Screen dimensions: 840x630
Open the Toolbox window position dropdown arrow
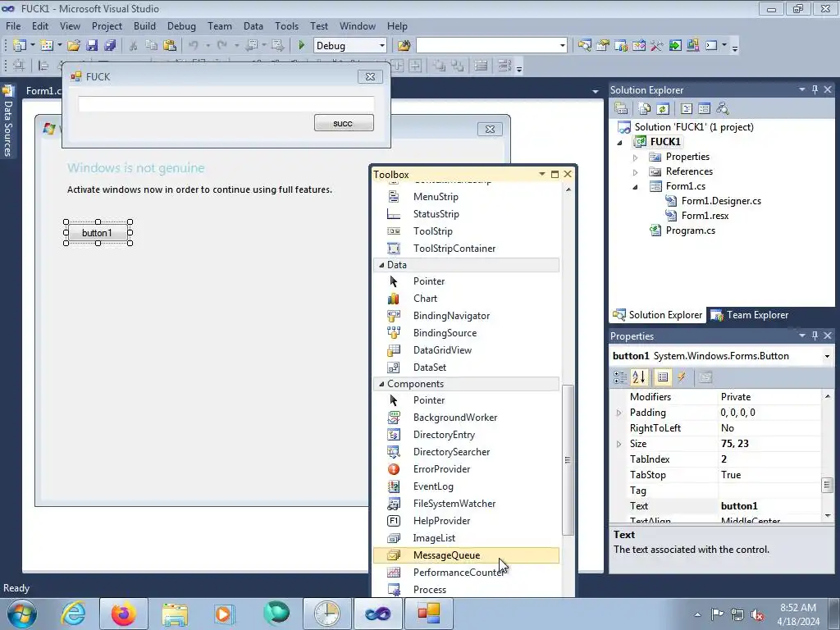[x=541, y=174]
